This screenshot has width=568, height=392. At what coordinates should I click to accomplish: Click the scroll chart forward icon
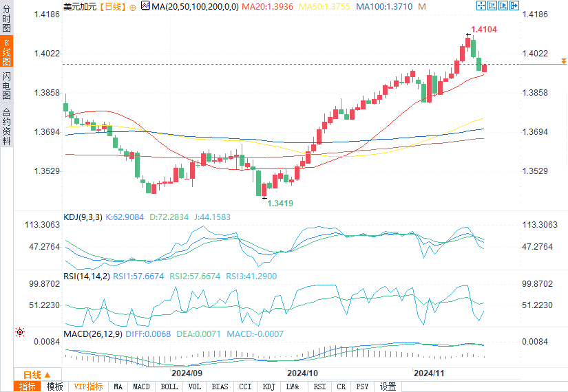pyautogui.click(x=503, y=6)
